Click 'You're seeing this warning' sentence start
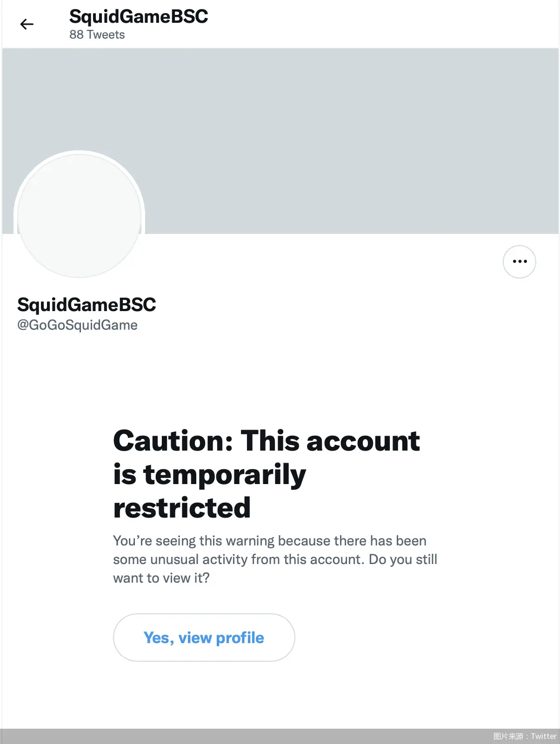 [194, 541]
